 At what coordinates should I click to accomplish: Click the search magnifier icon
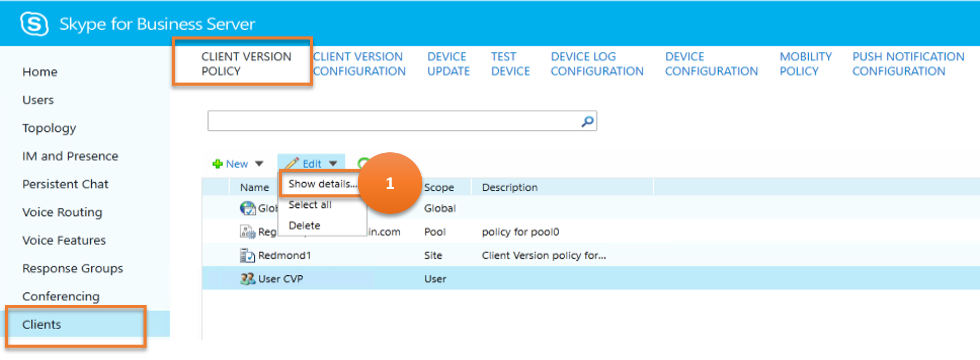587,121
